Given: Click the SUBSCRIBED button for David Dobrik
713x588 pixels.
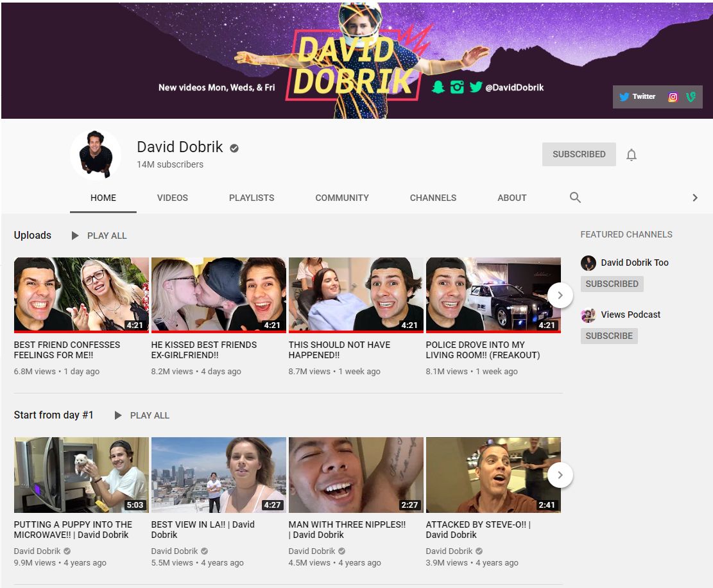Looking at the screenshot, I should 579,154.
